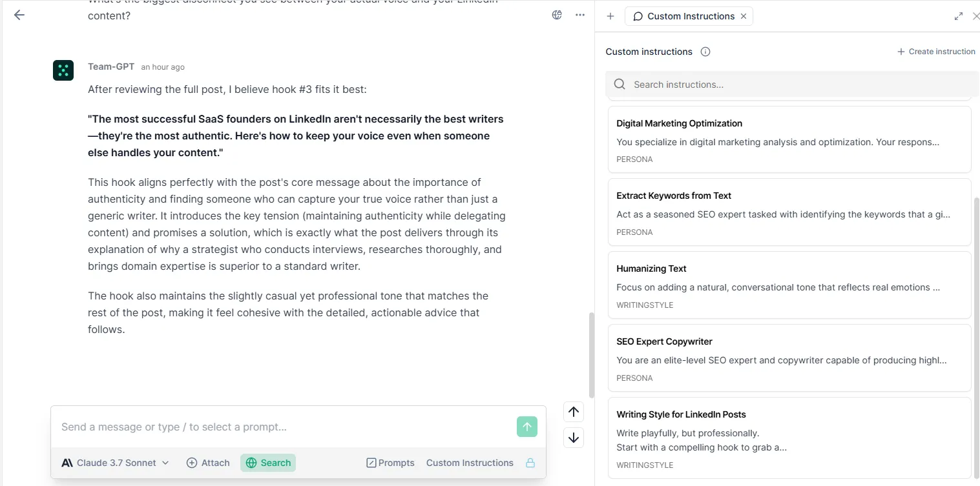
Task: Click the chat area vertical scrollbar
Action: click(x=591, y=355)
